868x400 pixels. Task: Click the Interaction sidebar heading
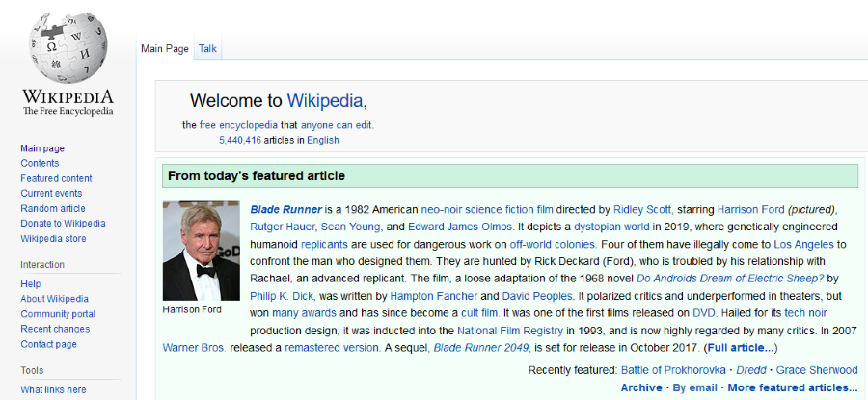42,264
